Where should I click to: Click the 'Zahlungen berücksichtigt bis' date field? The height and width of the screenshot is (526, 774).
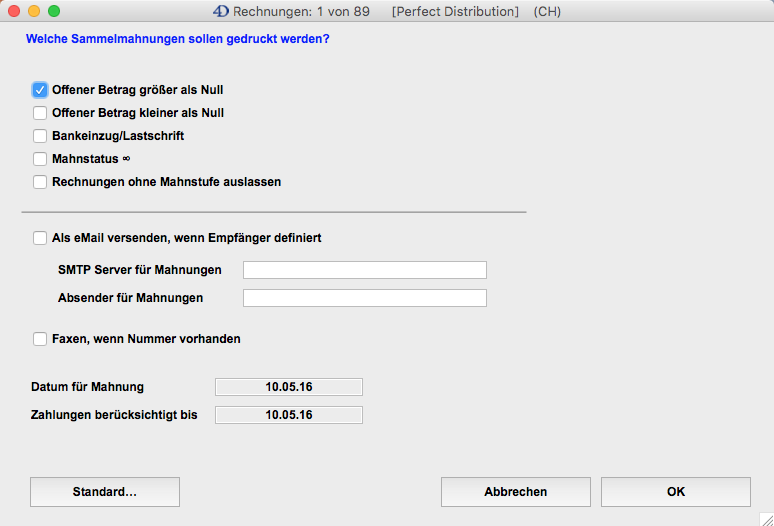[x=288, y=415]
